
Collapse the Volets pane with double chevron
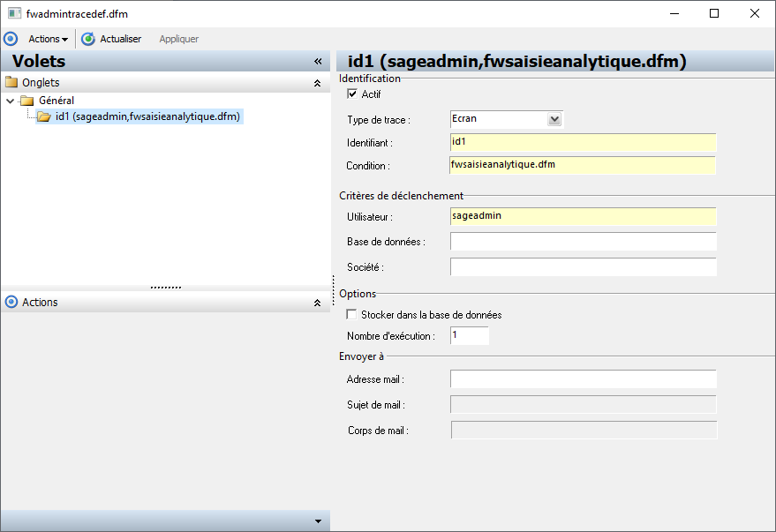coord(318,61)
